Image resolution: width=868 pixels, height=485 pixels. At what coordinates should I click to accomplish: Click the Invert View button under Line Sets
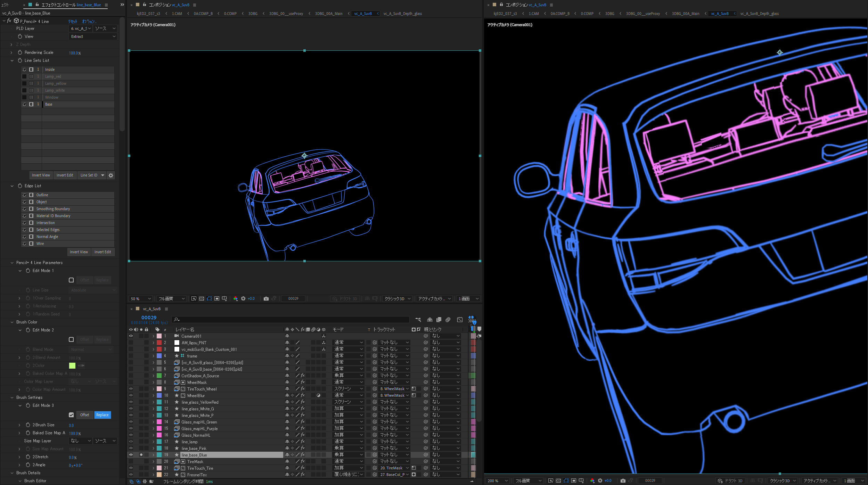[x=41, y=175]
